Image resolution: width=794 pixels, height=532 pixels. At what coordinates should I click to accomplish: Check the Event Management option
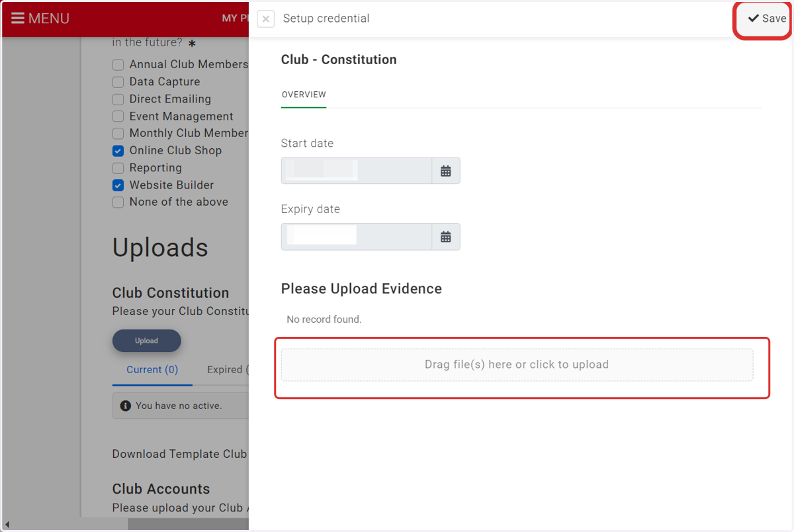click(118, 116)
